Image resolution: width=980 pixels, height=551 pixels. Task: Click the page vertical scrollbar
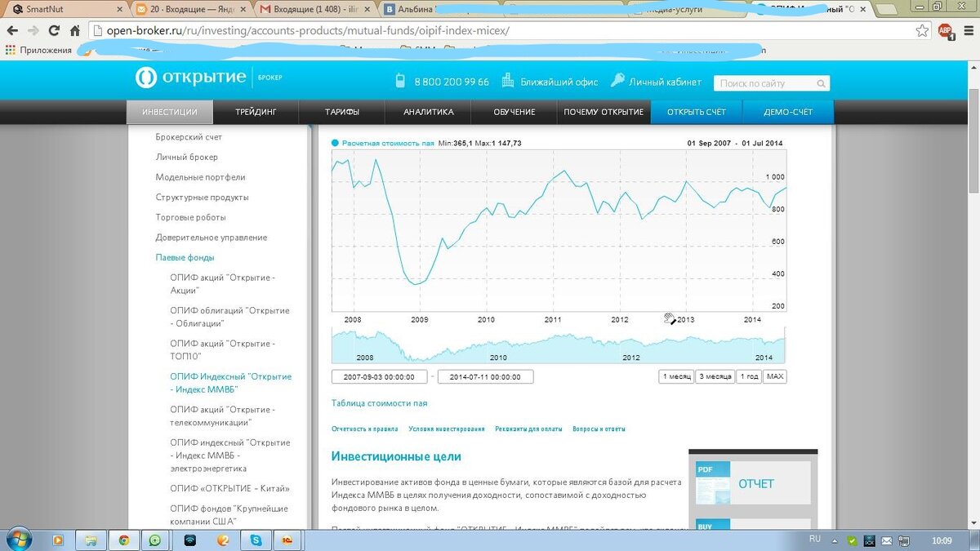973,294
